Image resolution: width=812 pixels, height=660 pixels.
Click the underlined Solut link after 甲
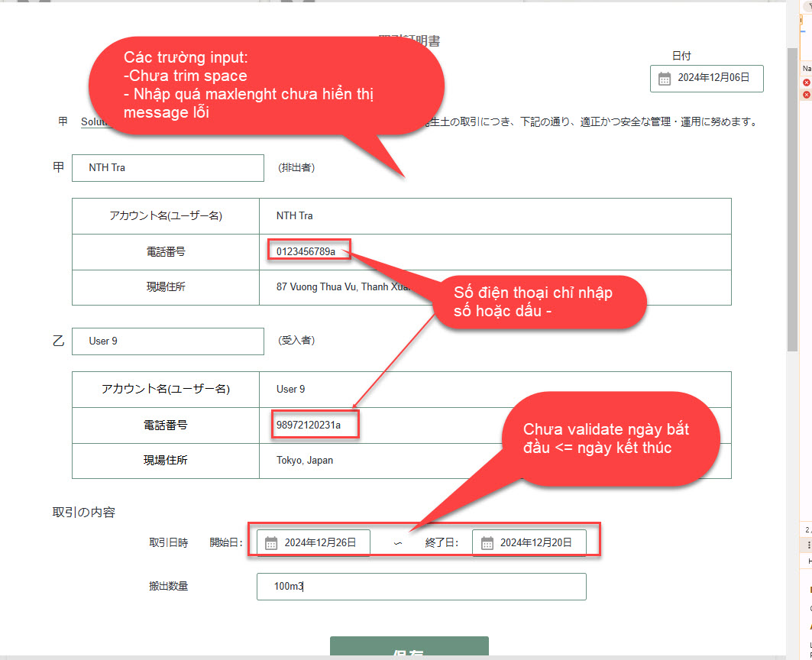pyautogui.click(x=96, y=121)
